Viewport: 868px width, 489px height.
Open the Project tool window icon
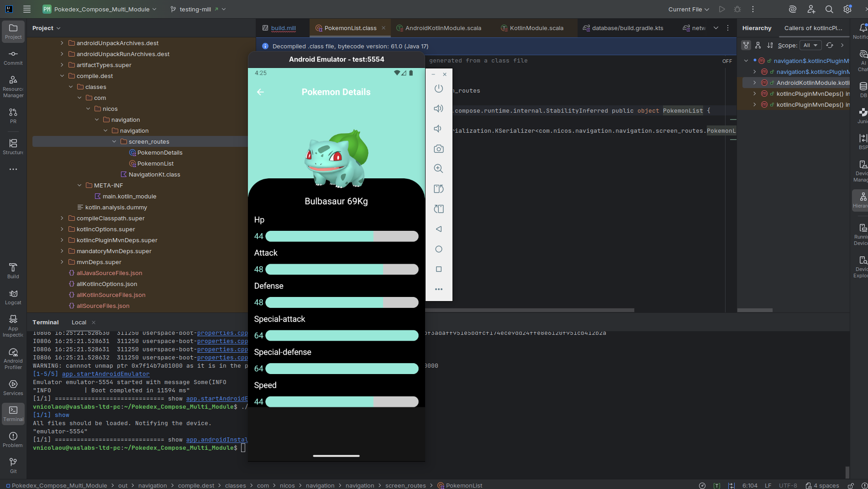(x=13, y=31)
